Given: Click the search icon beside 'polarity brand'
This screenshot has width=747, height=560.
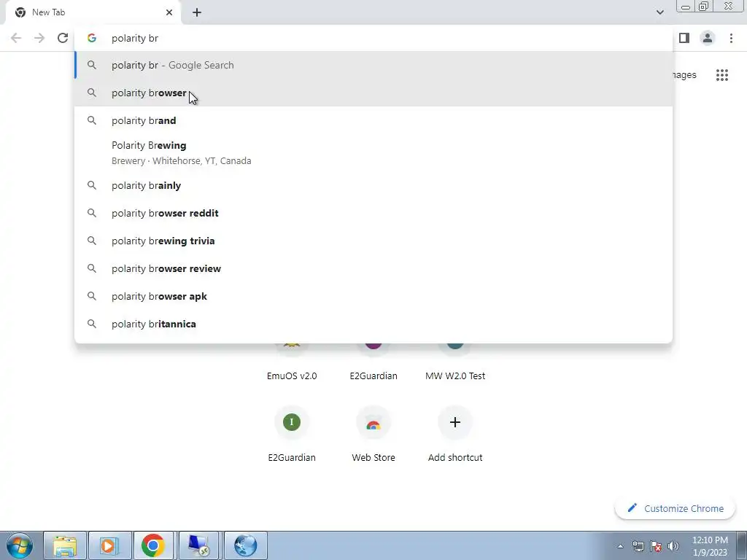Looking at the screenshot, I should pyautogui.click(x=92, y=120).
